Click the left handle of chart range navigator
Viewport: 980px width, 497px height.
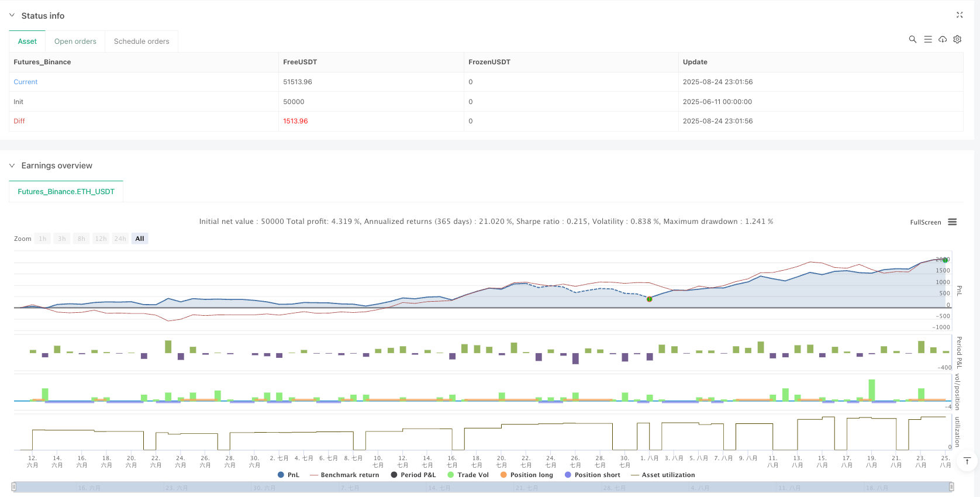point(14,486)
